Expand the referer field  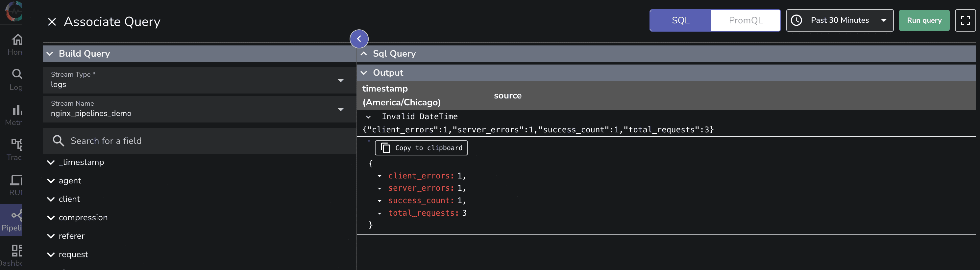(51, 236)
